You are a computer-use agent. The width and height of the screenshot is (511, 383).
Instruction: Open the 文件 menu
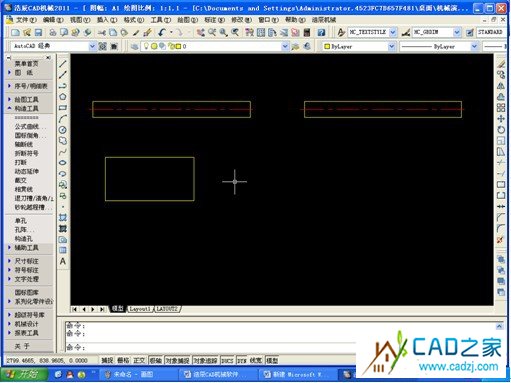pyautogui.click(x=26, y=20)
